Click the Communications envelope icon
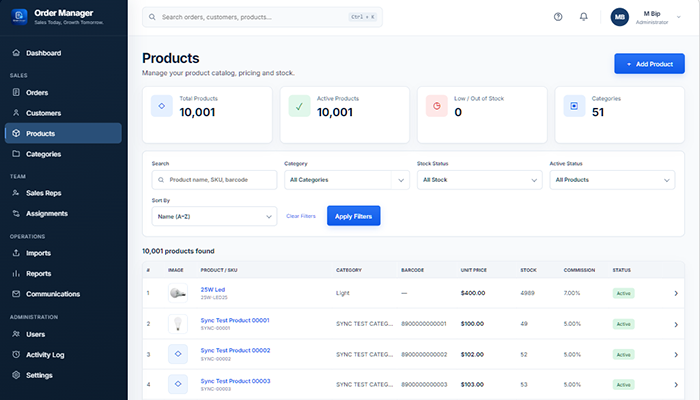The image size is (700, 400). (16, 294)
